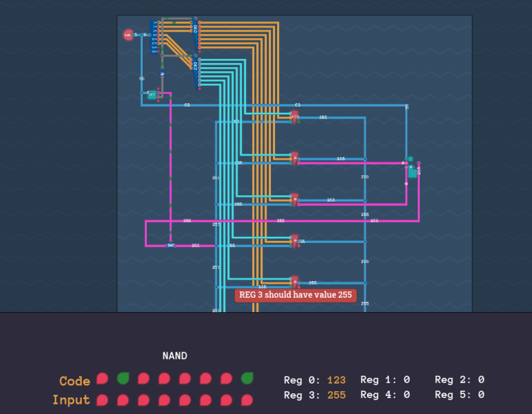Click the Reg 3 value 255
Image resolution: width=532 pixels, height=414 pixels.
coord(335,395)
